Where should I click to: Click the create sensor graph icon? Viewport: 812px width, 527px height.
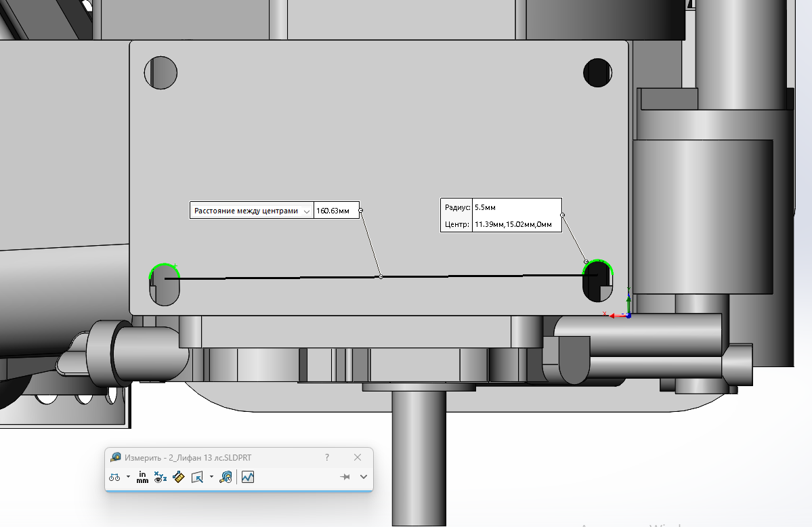coord(248,477)
